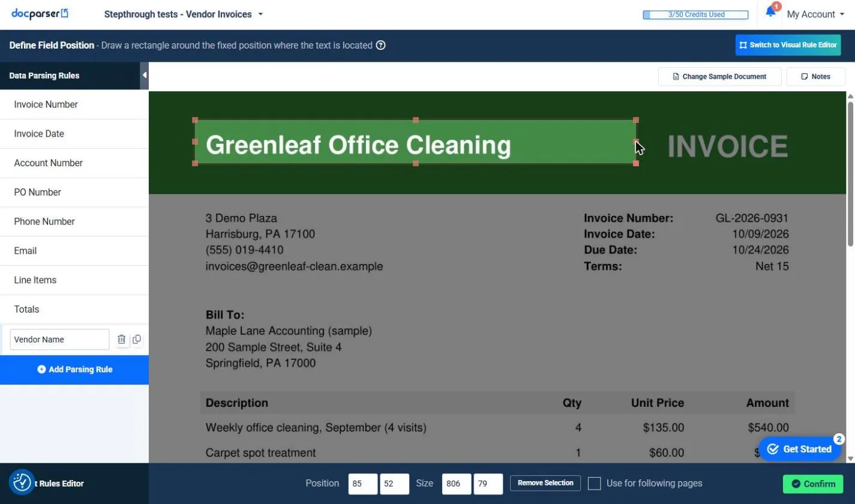Open the Account Number parsing rule
This screenshot has width=855, height=504.
click(74, 163)
